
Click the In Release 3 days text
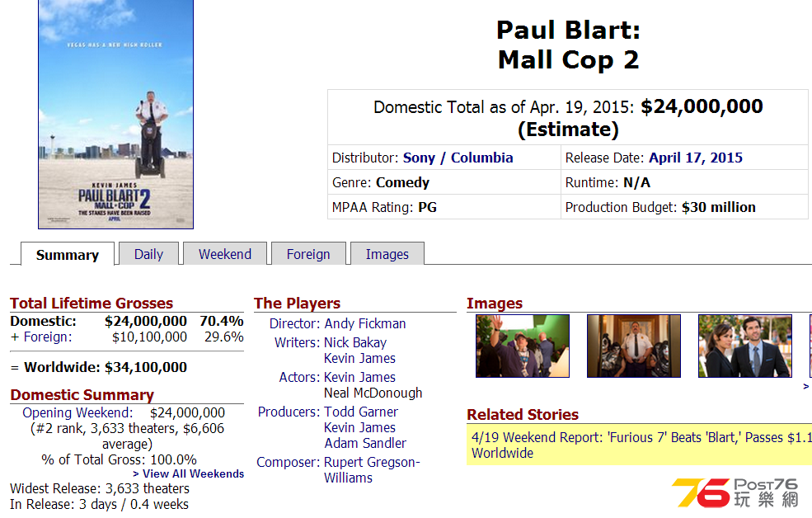pos(100,504)
